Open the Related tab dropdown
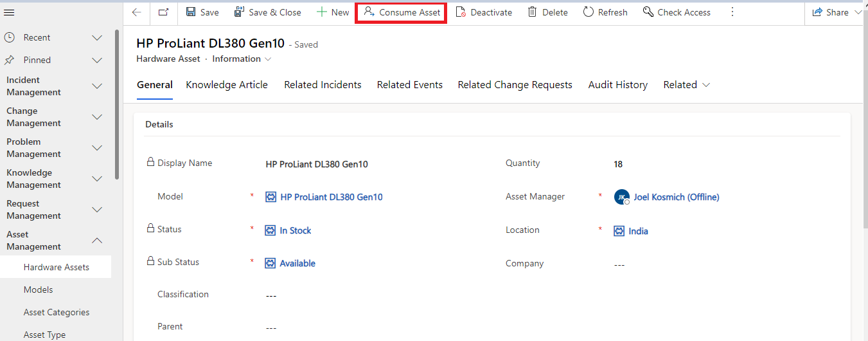 [x=687, y=85]
